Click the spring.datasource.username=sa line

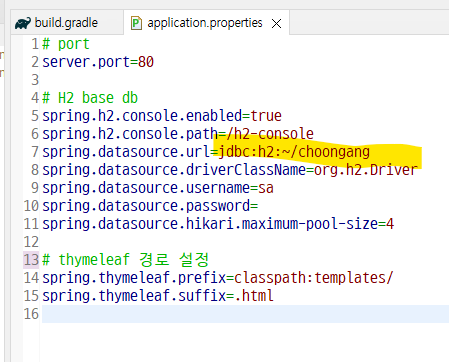click(158, 188)
